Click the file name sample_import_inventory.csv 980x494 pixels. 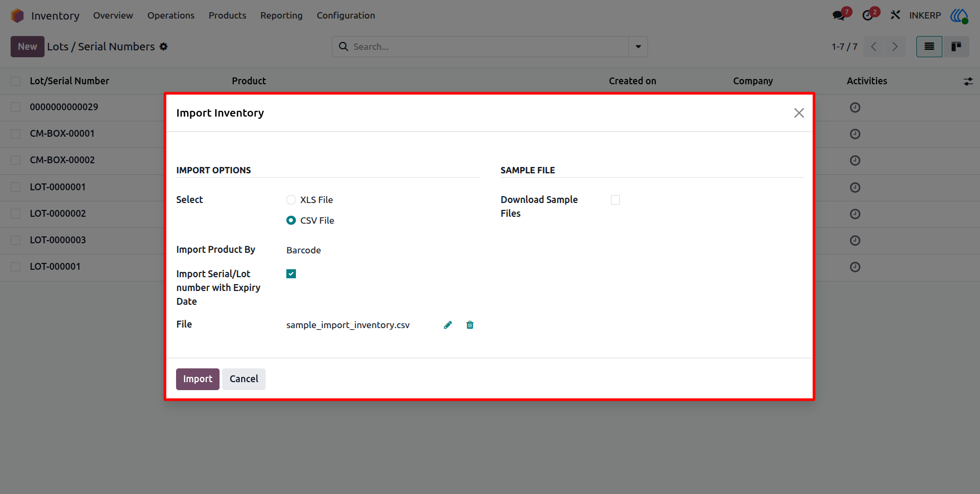click(x=348, y=325)
